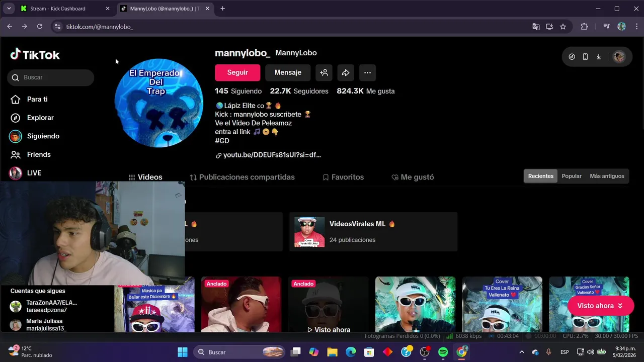The image size is (644, 362).
Task: Click the install app icon in address bar
Action: (549, 27)
